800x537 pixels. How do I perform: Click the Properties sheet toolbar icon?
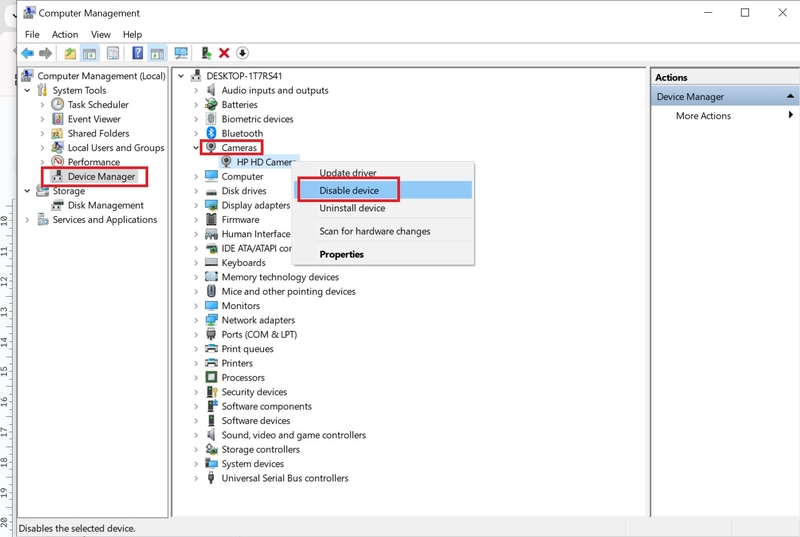point(113,53)
